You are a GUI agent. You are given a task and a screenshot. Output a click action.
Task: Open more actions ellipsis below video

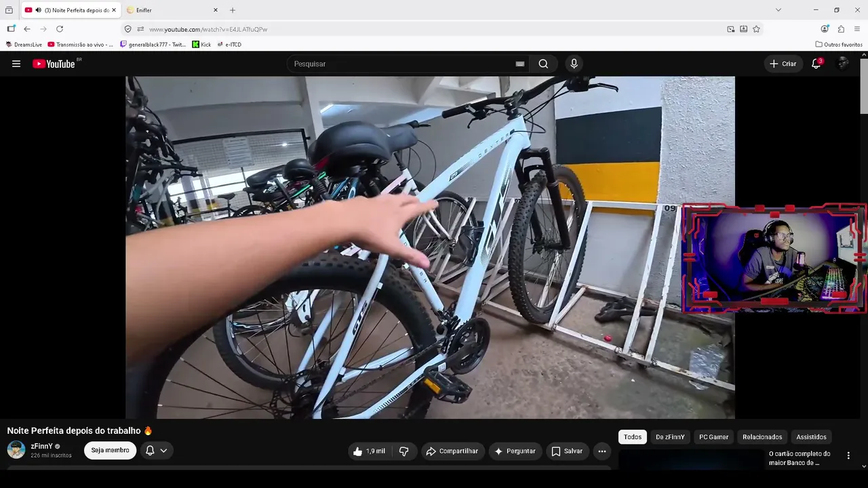tap(601, 451)
